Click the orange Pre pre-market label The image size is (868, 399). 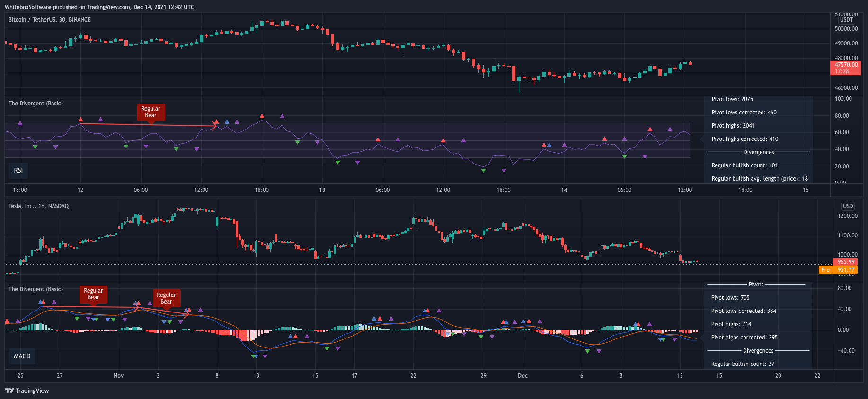click(x=825, y=270)
